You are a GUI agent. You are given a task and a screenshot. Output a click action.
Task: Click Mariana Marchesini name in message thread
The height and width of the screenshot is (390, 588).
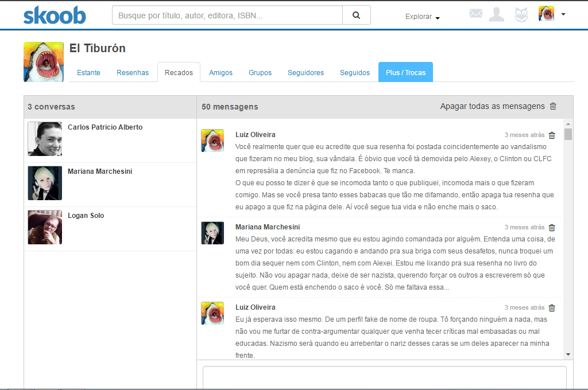pyautogui.click(x=268, y=227)
